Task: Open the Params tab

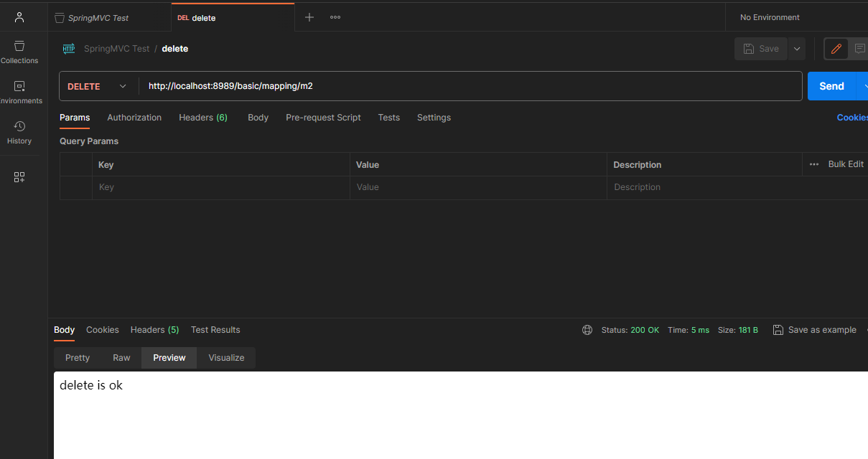Action: pos(75,118)
